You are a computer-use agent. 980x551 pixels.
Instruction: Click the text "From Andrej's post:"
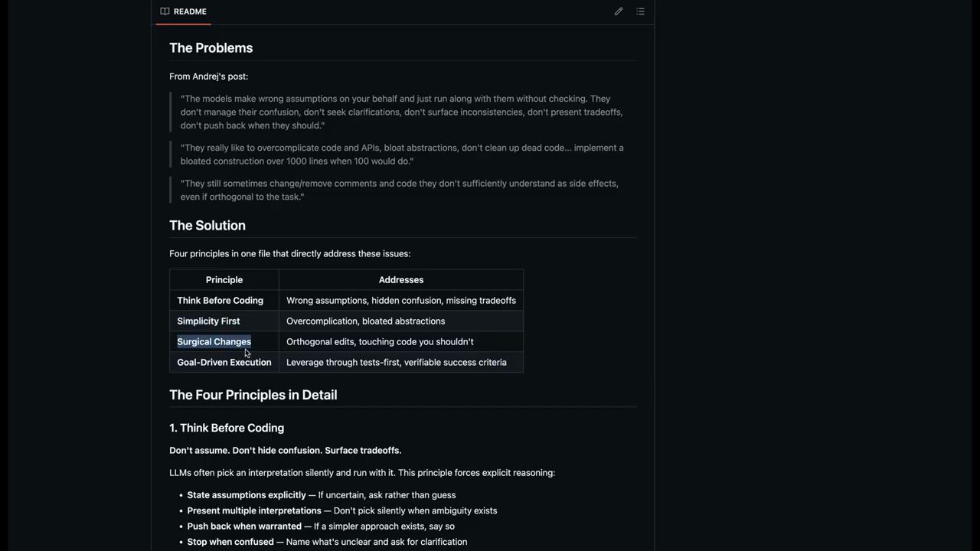click(209, 77)
